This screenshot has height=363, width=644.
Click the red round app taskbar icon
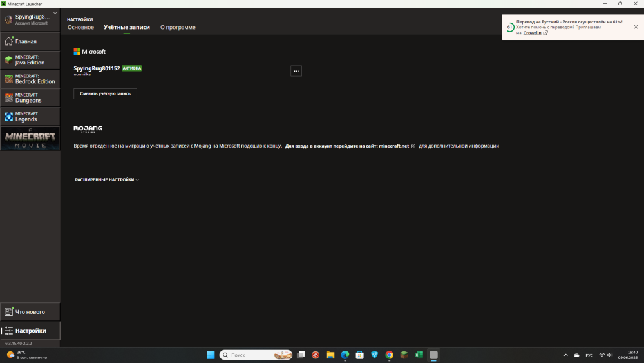click(316, 355)
